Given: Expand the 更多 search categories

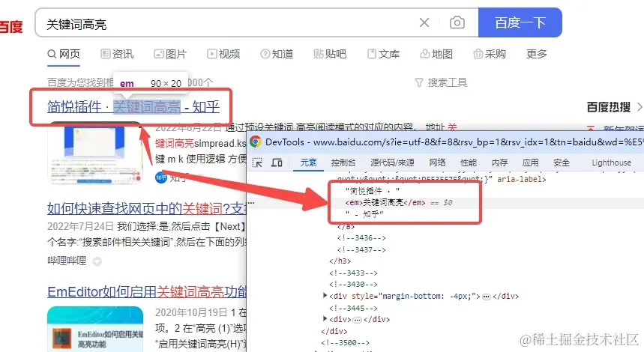Looking at the screenshot, I should (x=537, y=54).
